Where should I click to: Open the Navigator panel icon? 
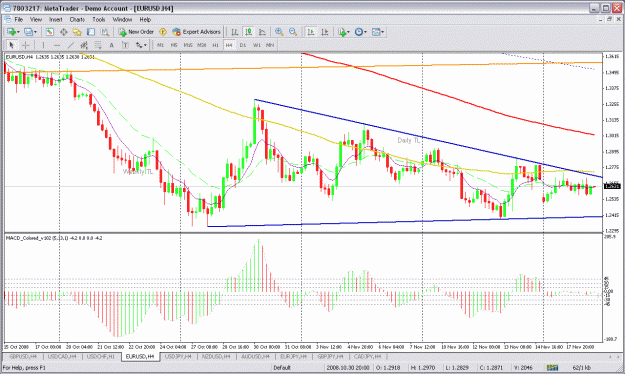[x=77, y=32]
